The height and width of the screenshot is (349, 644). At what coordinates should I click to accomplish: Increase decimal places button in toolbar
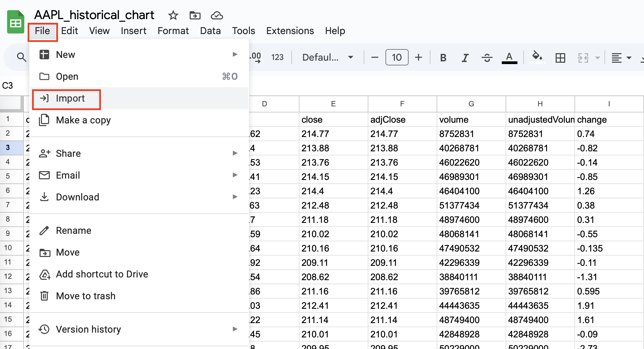tap(255, 57)
